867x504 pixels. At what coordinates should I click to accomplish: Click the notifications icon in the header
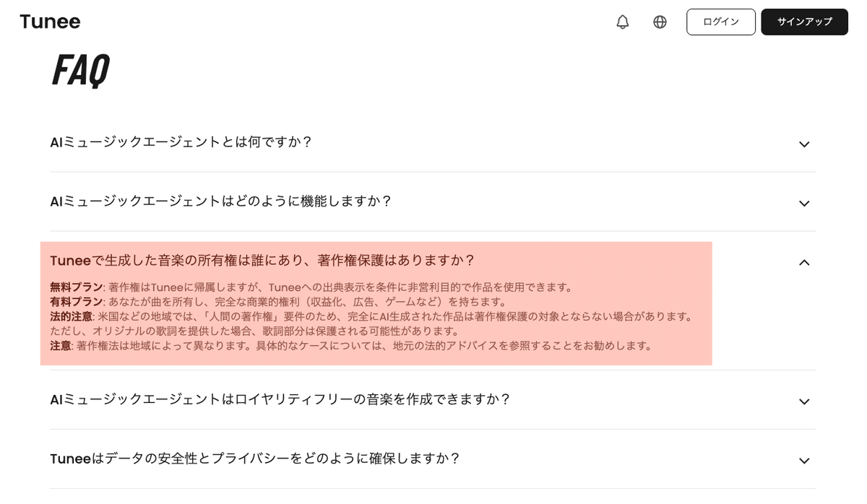click(x=621, y=22)
